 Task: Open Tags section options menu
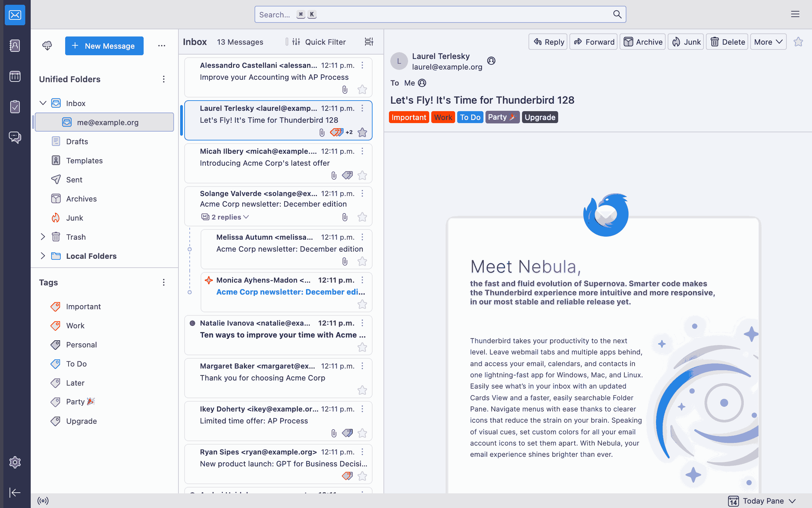coord(164,282)
